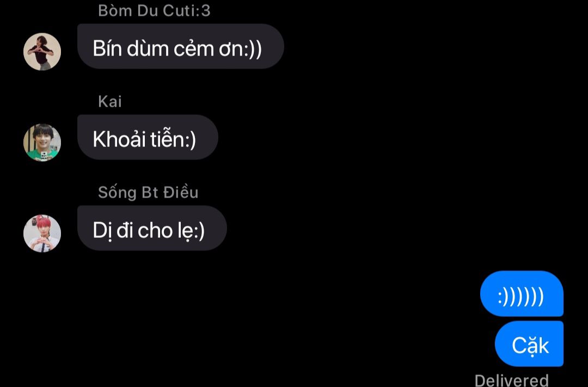588x387 pixels.
Task: Tap 'cẻm ơn:))' text in the top bubble
Action: [x=217, y=49]
